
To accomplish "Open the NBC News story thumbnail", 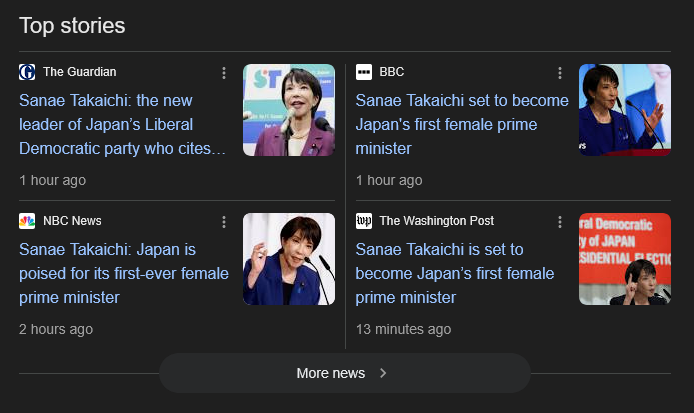I will coord(289,259).
